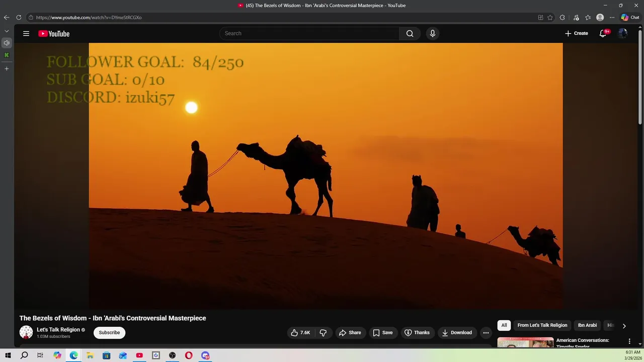
Task: Open Windows Start menu
Action: [8, 355]
